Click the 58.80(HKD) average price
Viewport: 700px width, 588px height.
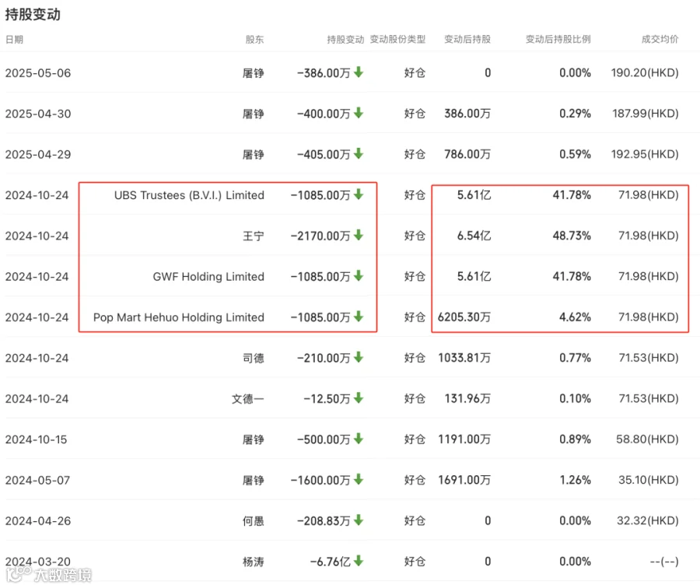[647, 439]
